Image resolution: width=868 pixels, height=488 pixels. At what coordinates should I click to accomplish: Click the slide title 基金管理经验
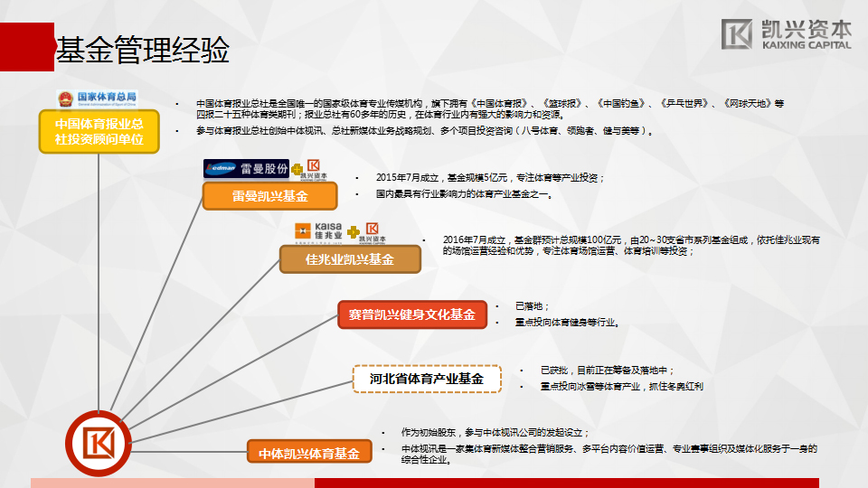coord(142,50)
